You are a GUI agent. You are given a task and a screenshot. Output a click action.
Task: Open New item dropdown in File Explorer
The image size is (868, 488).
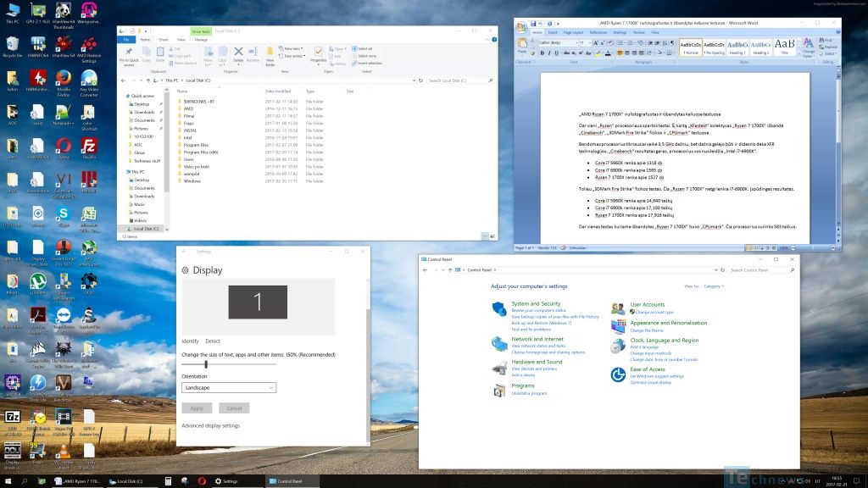point(291,48)
